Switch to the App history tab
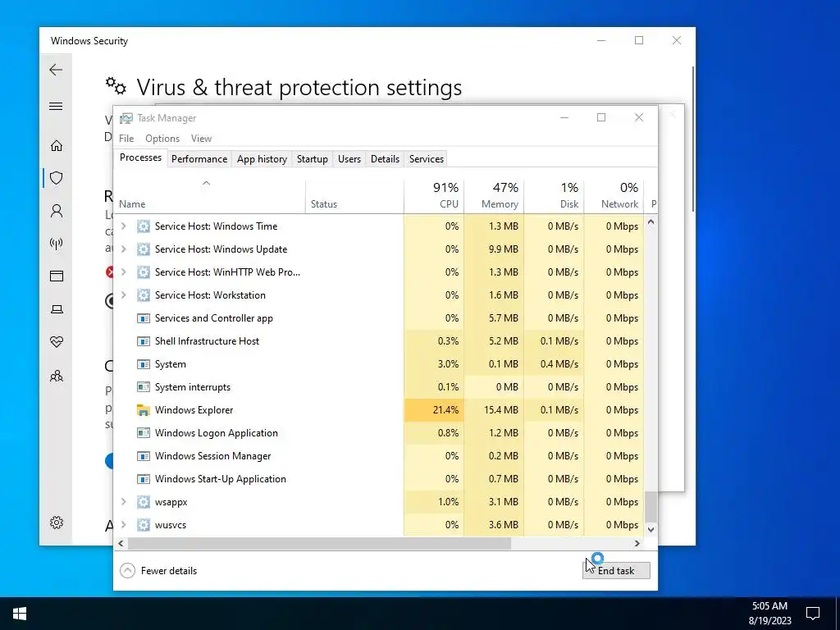840x630 pixels. 262,159
